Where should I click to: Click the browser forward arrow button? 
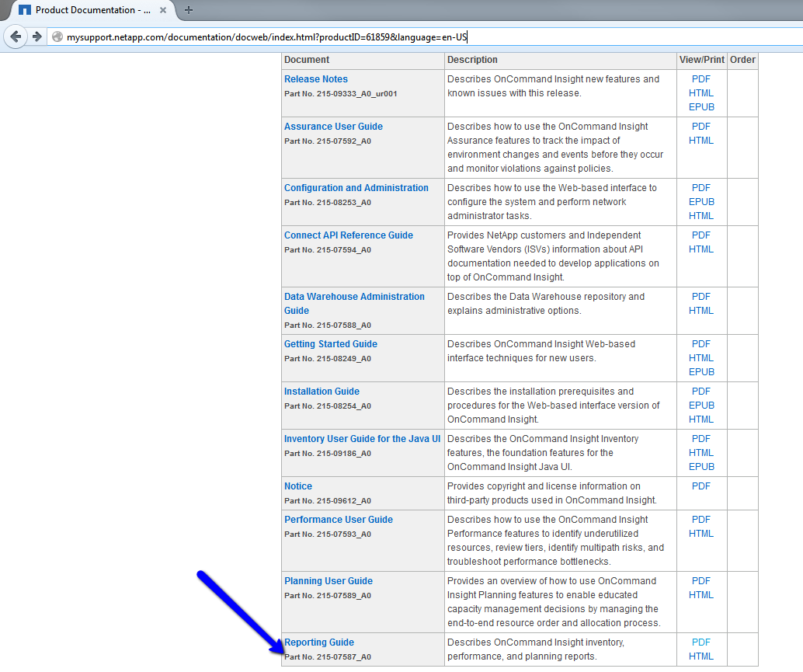coord(36,37)
